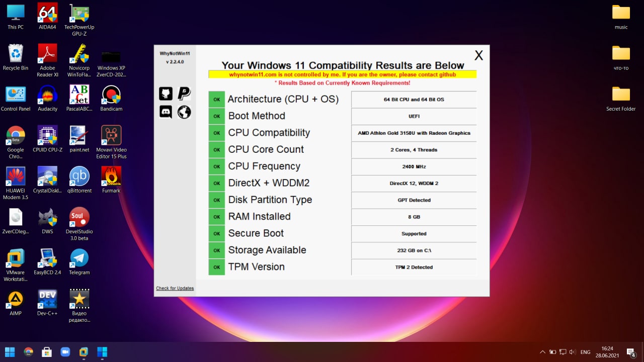
Task: Click the '64 Bit CPU and 64 Bit OS' result
Action: [414, 100]
